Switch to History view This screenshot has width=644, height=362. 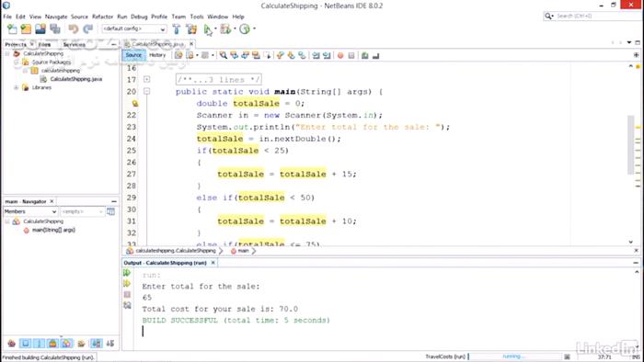click(x=157, y=55)
